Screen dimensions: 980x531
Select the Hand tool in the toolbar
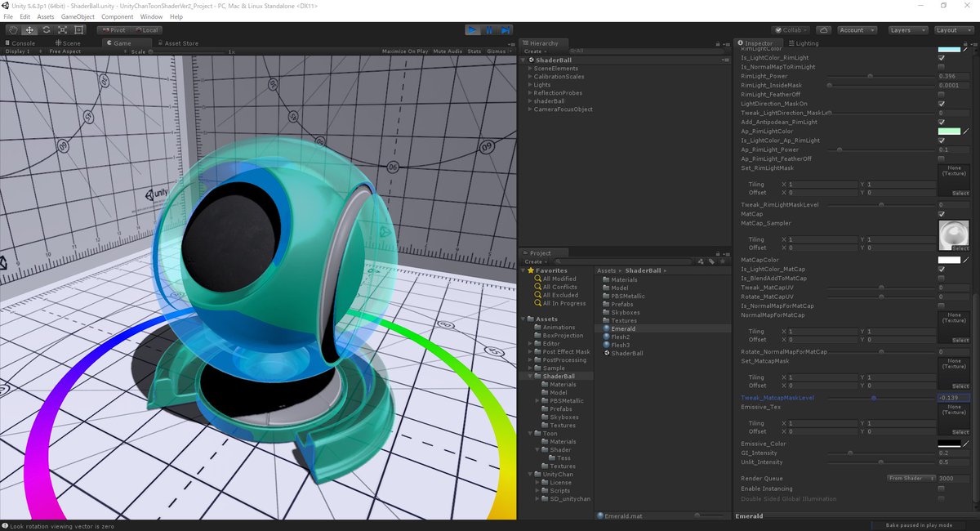pyautogui.click(x=13, y=30)
